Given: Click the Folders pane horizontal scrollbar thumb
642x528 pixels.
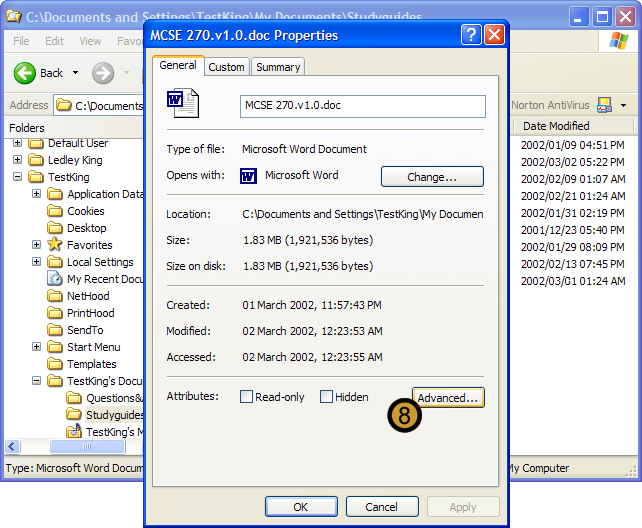Looking at the screenshot, I should [x=87, y=446].
